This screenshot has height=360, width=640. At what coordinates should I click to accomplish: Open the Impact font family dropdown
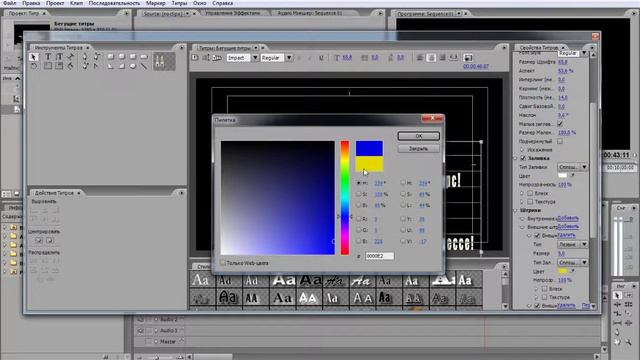coord(255,58)
